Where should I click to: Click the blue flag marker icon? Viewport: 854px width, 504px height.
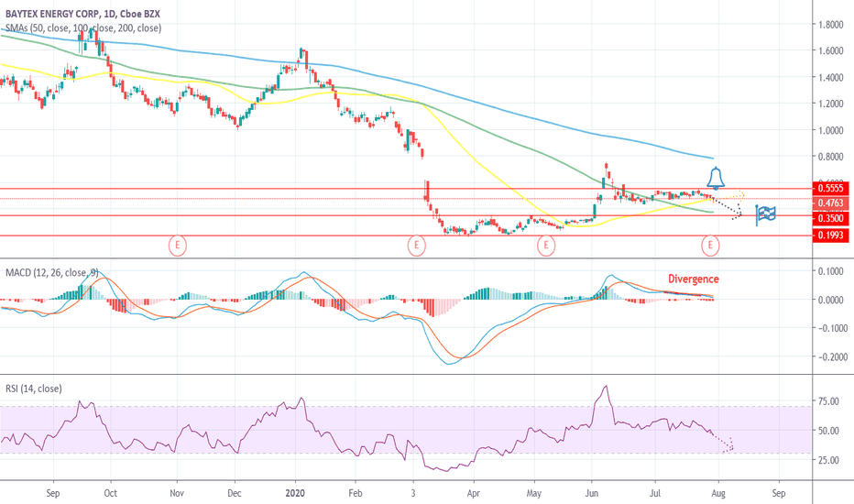tap(766, 215)
